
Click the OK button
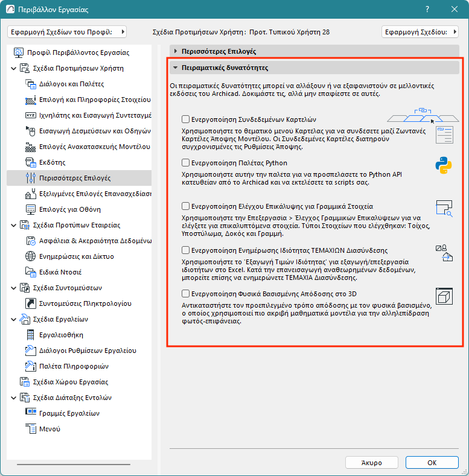(x=432, y=463)
